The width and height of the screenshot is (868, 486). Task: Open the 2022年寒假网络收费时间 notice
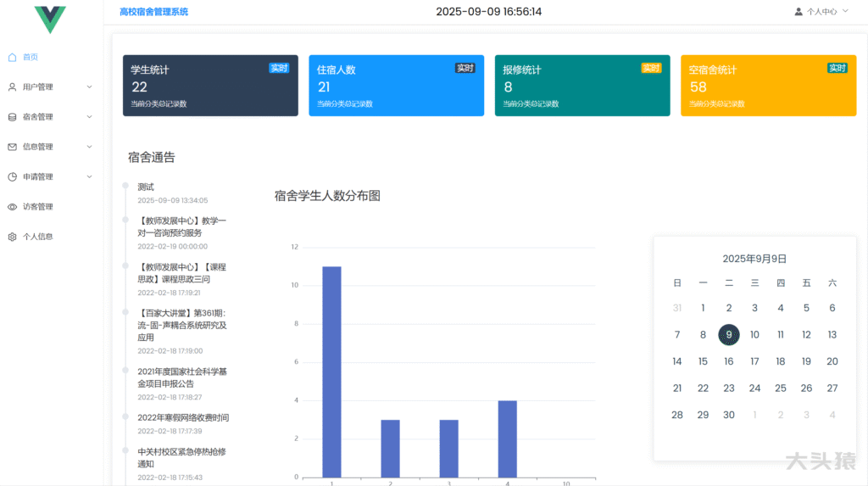click(x=183, y=418)
